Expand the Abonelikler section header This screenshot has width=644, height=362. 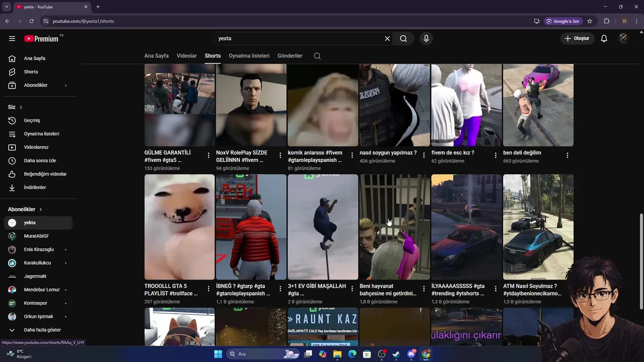click(25, 209)
